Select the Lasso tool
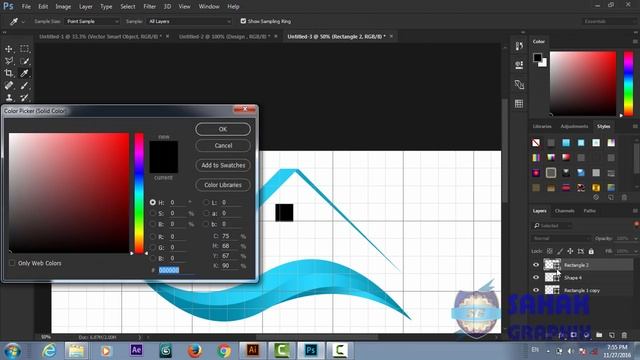 [9, 61]
